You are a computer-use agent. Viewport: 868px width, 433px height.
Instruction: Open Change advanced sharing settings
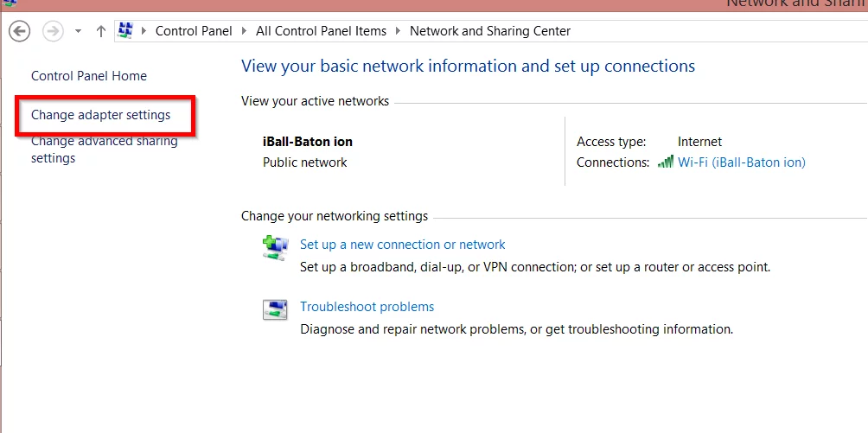pyautogui.click(x=104, y=150)
